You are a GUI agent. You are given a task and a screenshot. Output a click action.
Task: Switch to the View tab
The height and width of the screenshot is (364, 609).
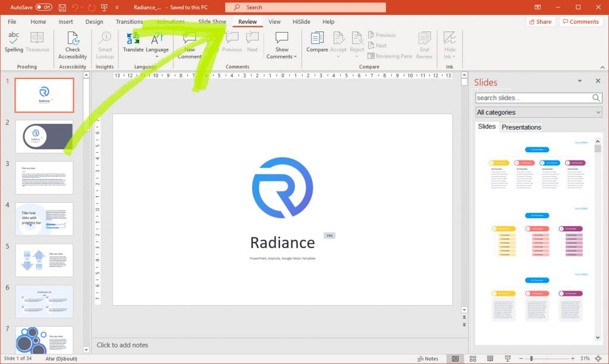click(x=275, y=22)
